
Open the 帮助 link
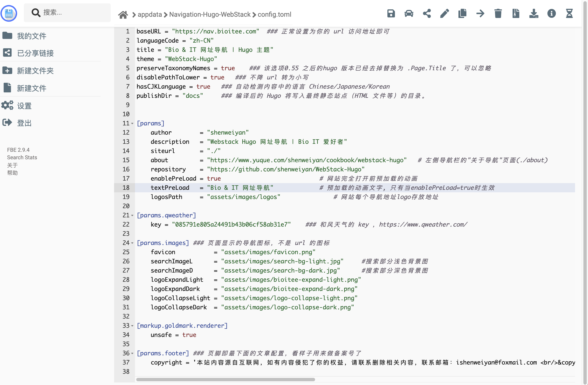pos(12,173)
